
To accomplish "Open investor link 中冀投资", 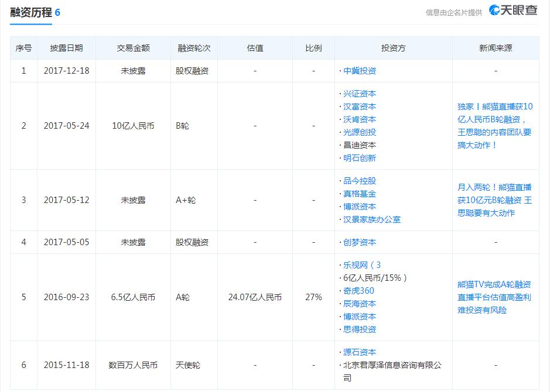I will pos(360,71).
